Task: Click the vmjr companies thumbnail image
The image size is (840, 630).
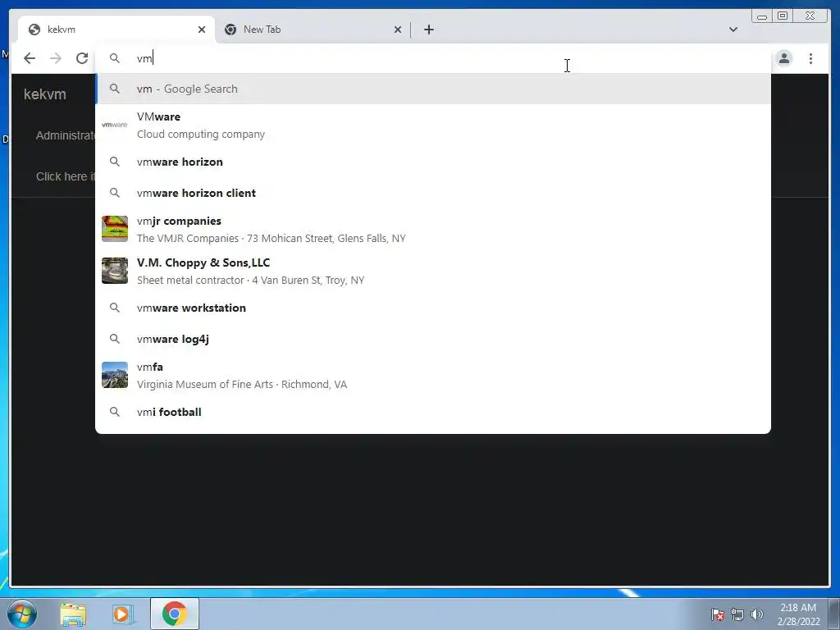Action: [115, 229]
